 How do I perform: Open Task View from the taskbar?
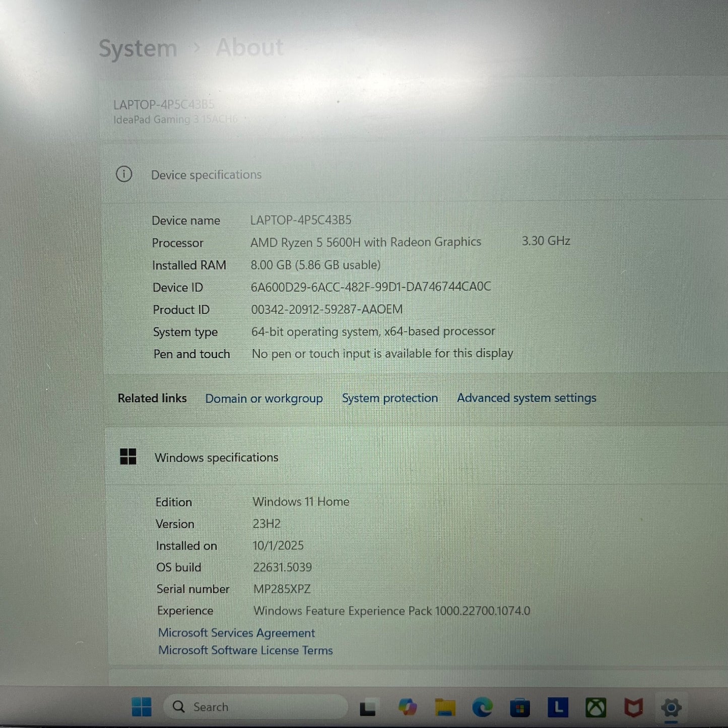click(x=368, y=708)
